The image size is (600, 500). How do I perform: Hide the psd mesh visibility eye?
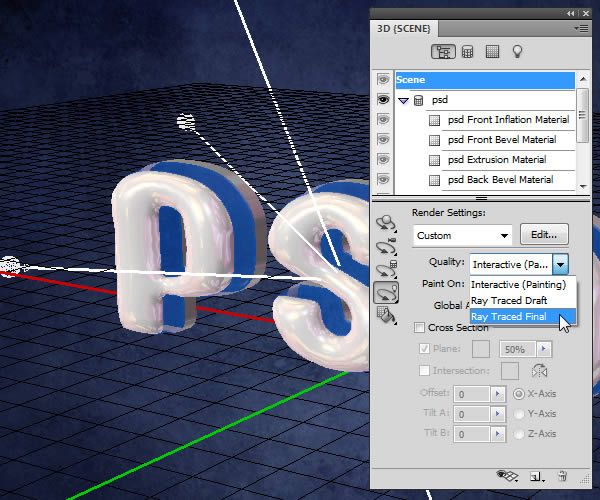tap(383, 100)
